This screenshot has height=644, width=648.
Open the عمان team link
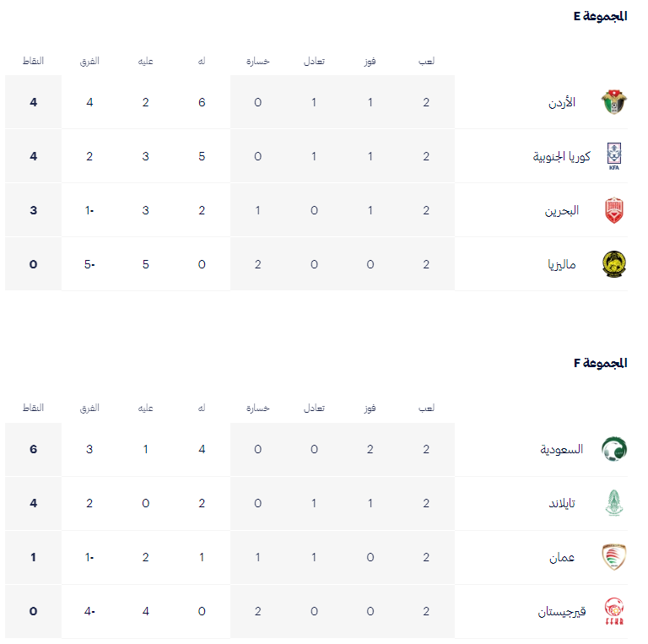[x=562, y=557]
